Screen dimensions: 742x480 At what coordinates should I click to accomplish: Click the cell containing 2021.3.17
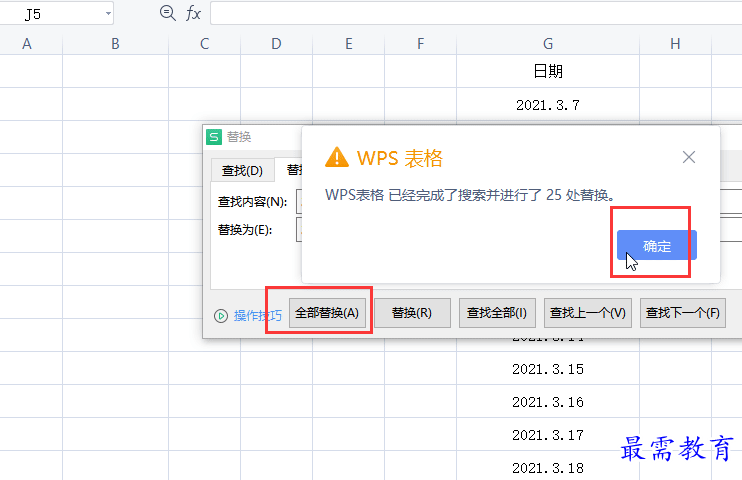point(548,435)
